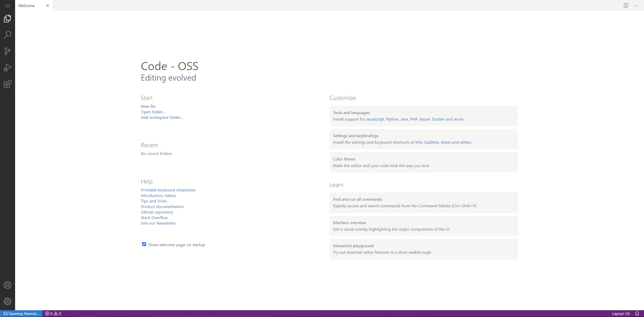Click the Open folder... link

[153, 112]
